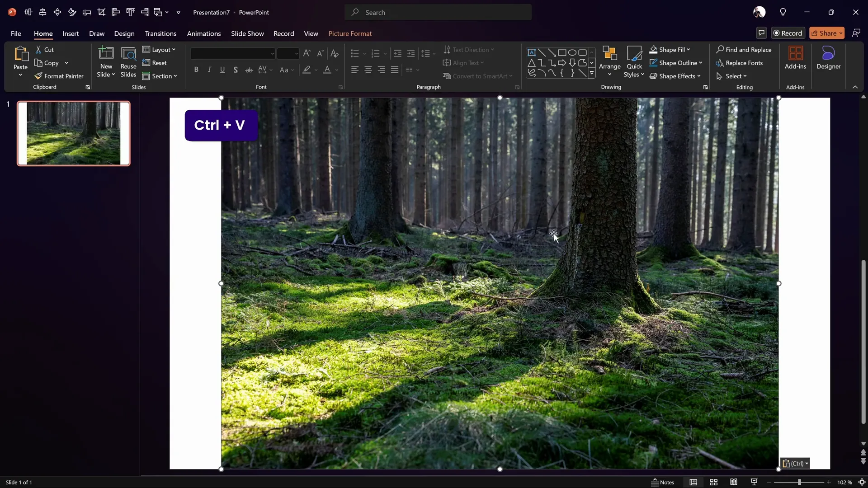
Task: Apply strikethrough formatting
Action: (249, 70)
